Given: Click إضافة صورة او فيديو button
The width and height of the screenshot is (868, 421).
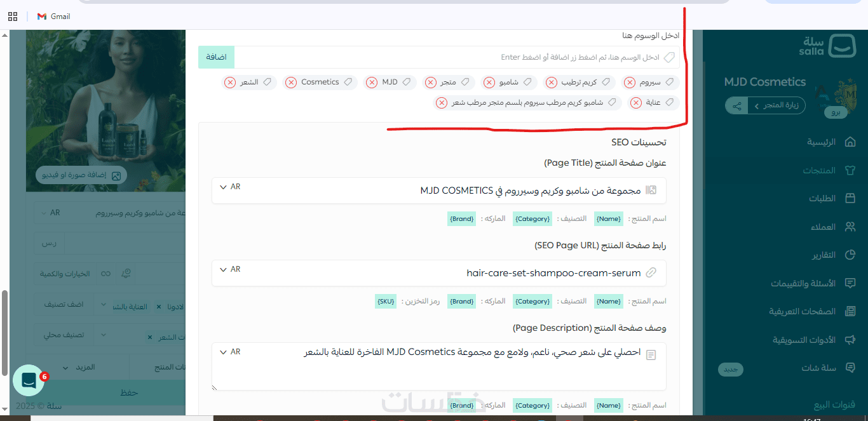Looking at the screenshot, I should [81, 175].
